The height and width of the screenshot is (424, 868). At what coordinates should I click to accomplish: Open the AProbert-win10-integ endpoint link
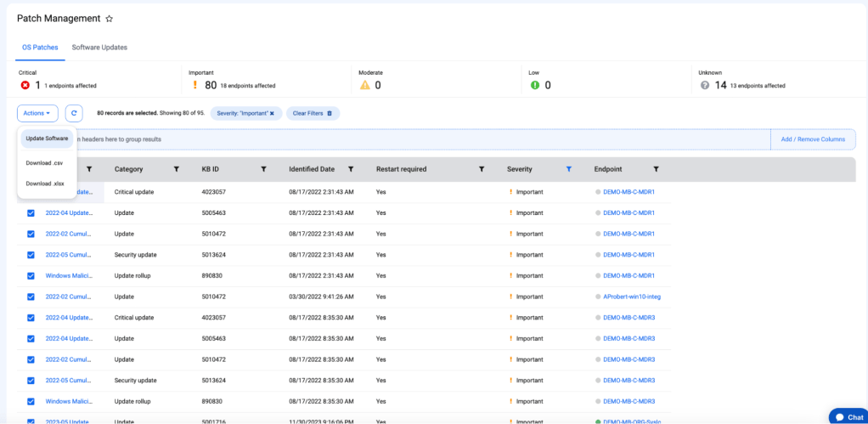tap(632, 297)
